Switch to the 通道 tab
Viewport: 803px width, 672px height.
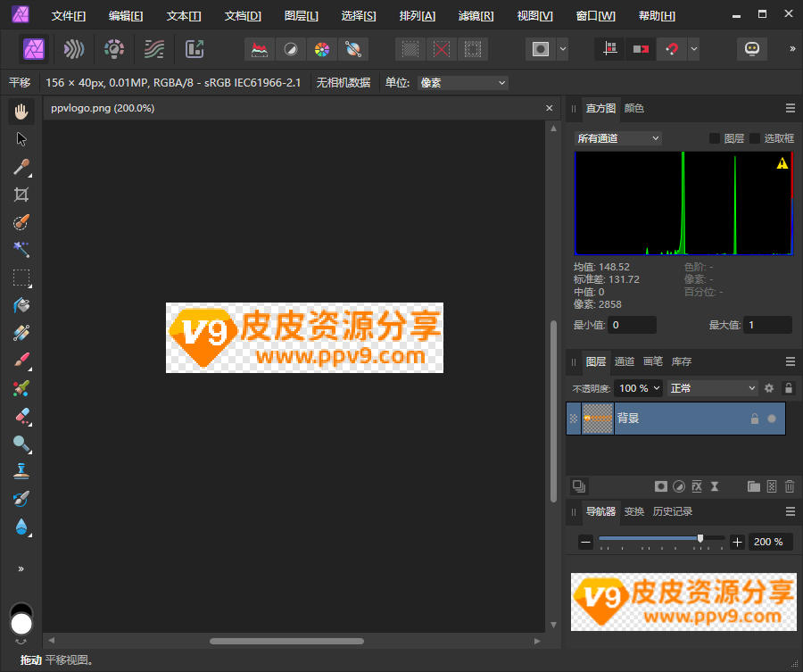pos(625,361)
